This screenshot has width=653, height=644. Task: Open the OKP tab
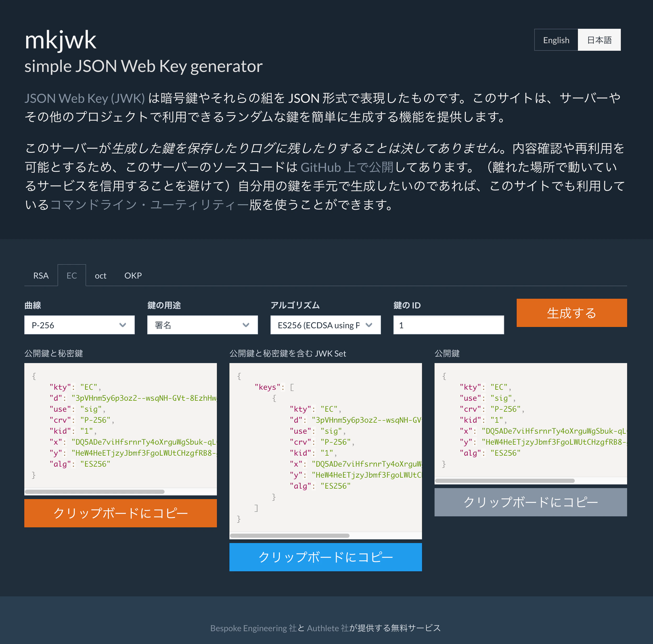pyautogui.click(x=133, y=275)
